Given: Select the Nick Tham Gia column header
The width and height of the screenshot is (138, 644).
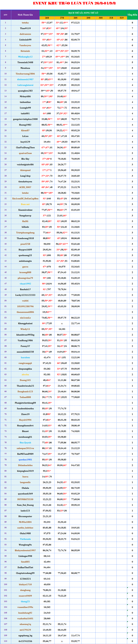Looking at the screenshot, I should tap(25, 15).
